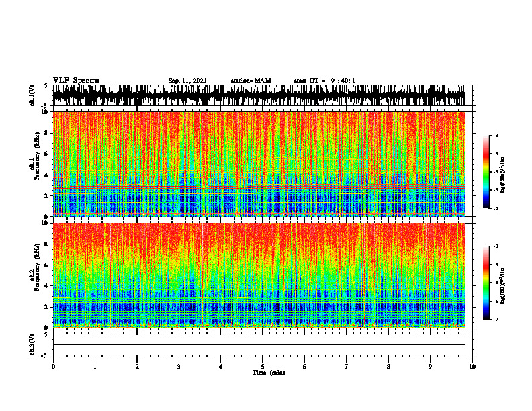Click time axis tick label '1' minute
The image size is (532, 411).
[95, 367]
